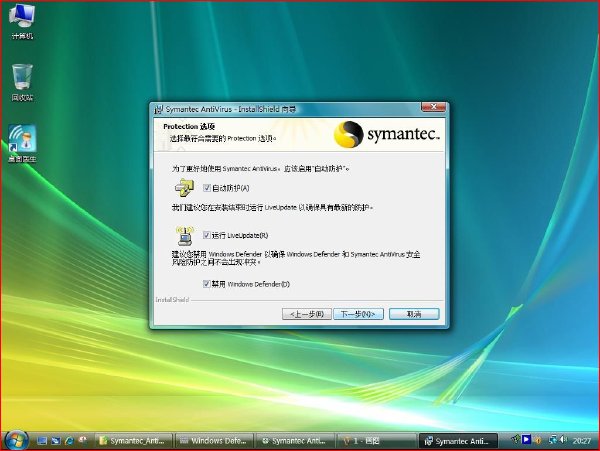The width and height of the screenshot is (600, 451).
Task: Switch to '1 - 画图' Paint taskbar button
Action: coord(376,441)
